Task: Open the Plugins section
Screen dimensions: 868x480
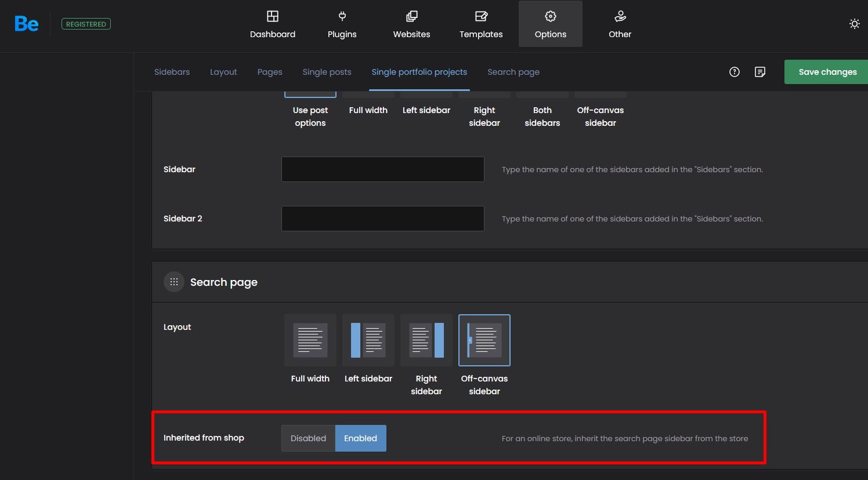Action: 342,24
